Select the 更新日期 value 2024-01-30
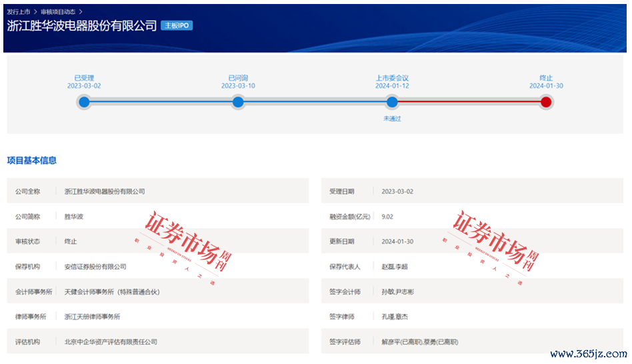Image resolution: width=632 pixels, height=364 pixels. 397,241
